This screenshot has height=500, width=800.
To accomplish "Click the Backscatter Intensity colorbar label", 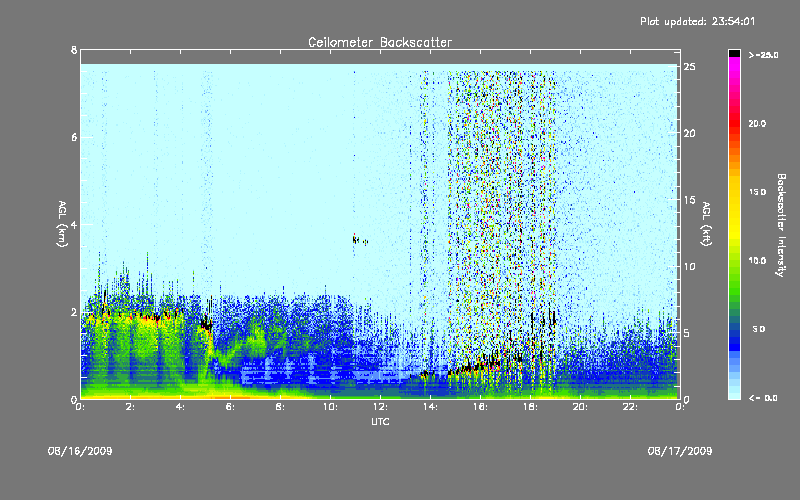I will pos(781,225).
